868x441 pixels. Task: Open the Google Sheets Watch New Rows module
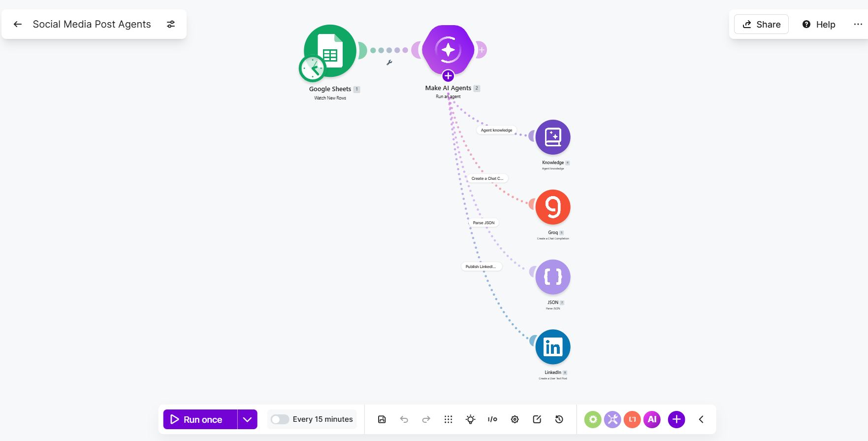(330, 51)
